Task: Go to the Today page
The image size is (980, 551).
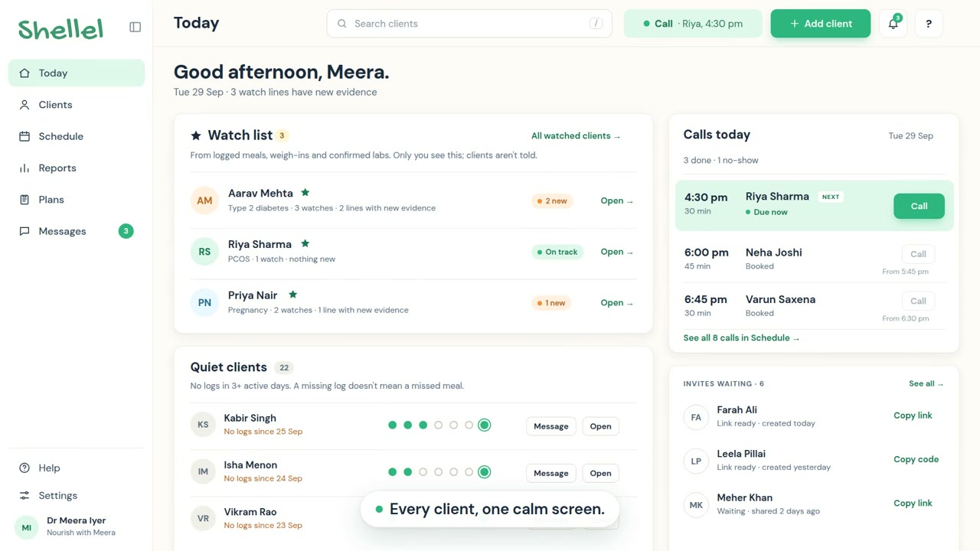Action: click(x=77, y=73)
